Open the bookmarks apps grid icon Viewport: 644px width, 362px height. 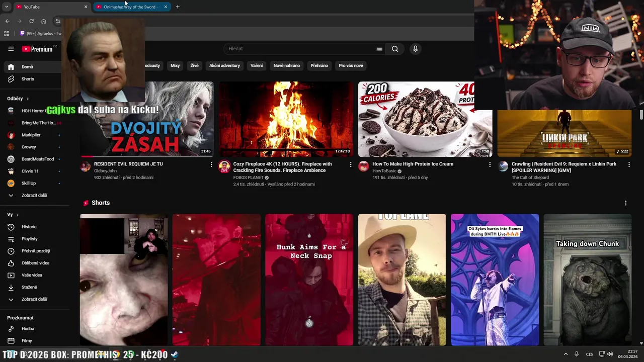click(7, 34)
